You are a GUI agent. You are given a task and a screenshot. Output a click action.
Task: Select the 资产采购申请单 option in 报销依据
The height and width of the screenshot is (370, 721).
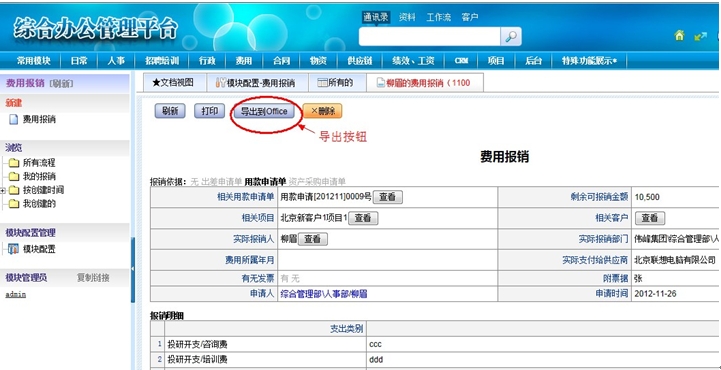[x=317, y=182]
